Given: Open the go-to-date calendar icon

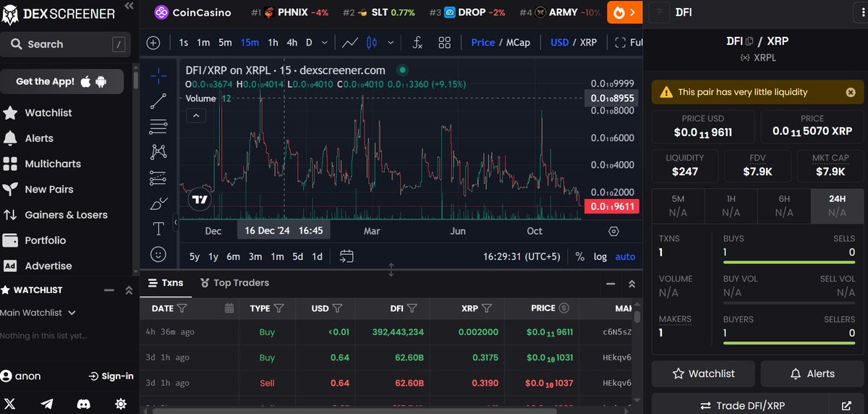Looking at the screenshot, I should [346, 256].
